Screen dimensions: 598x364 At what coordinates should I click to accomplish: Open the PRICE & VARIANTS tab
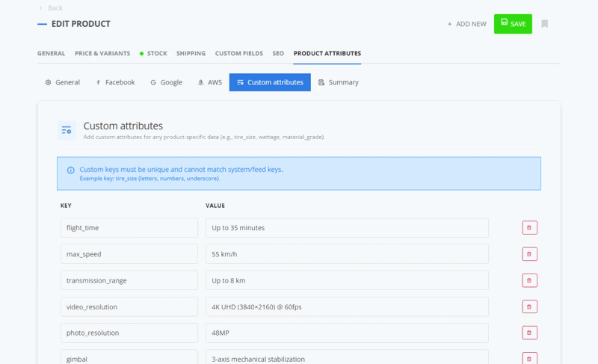102,53
